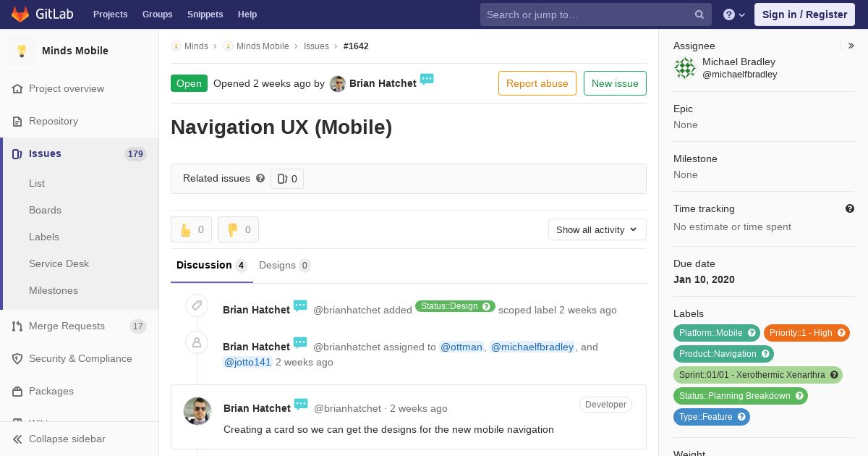Click the #1642 breadcrumb issue number

pyautogui.click(x=356, y=46)
